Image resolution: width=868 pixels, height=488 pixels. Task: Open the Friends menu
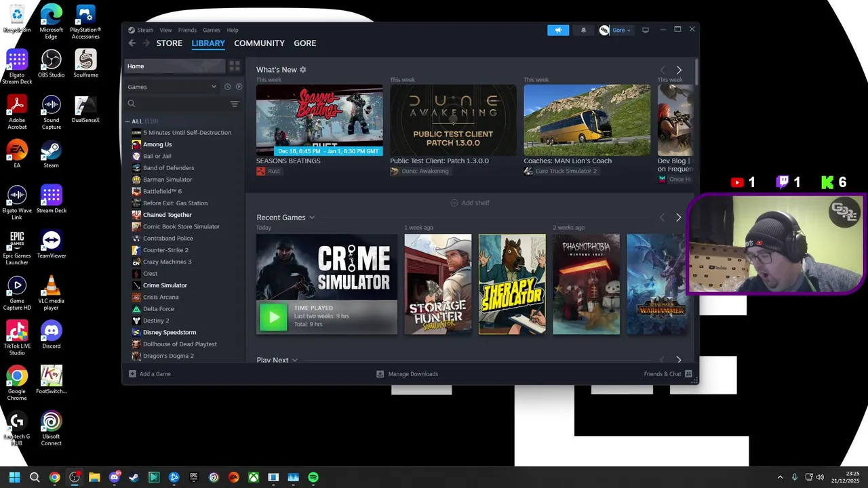click(187, 30)
